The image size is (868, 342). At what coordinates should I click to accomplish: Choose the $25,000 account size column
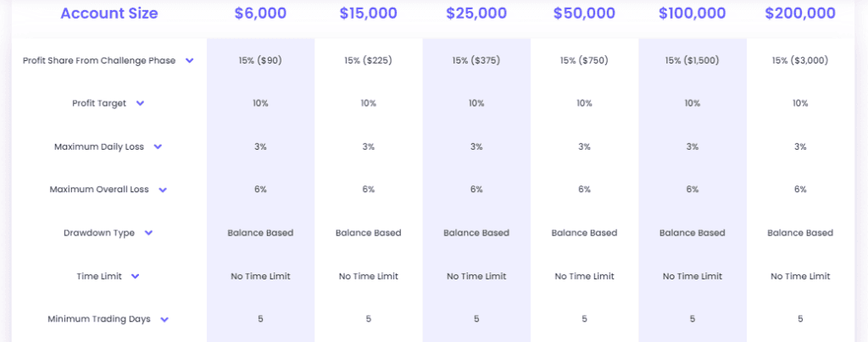pos(476,14)
